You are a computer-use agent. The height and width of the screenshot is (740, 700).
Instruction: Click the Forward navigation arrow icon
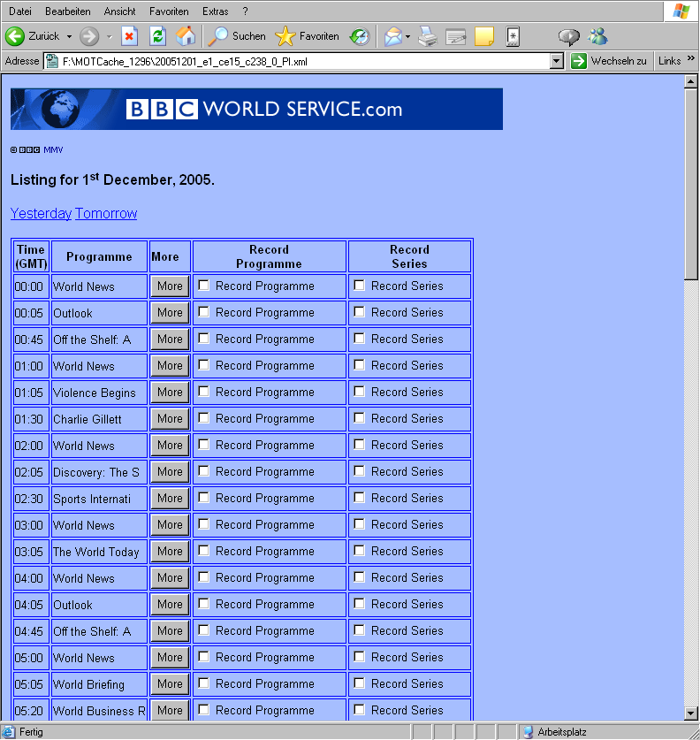click(89, 36)
